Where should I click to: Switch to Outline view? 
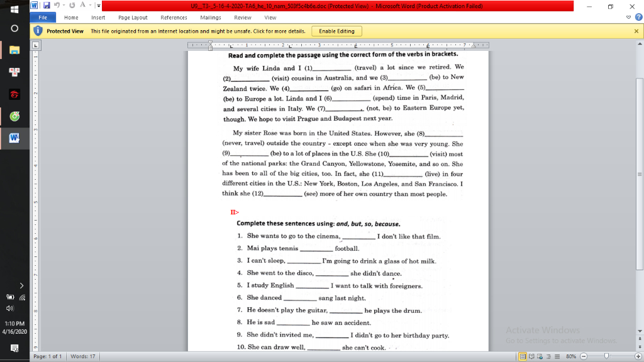[548, 356]
